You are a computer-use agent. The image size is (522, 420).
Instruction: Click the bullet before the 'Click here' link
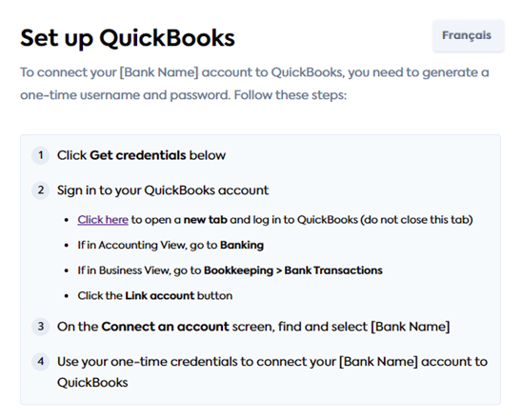click(x=67, y=220)
